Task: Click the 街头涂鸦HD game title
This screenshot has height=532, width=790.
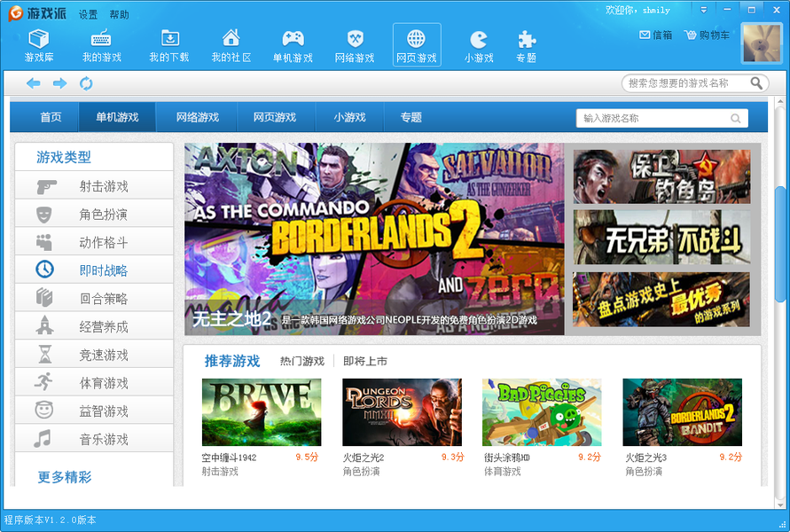Action: click(x=507, y=458)
